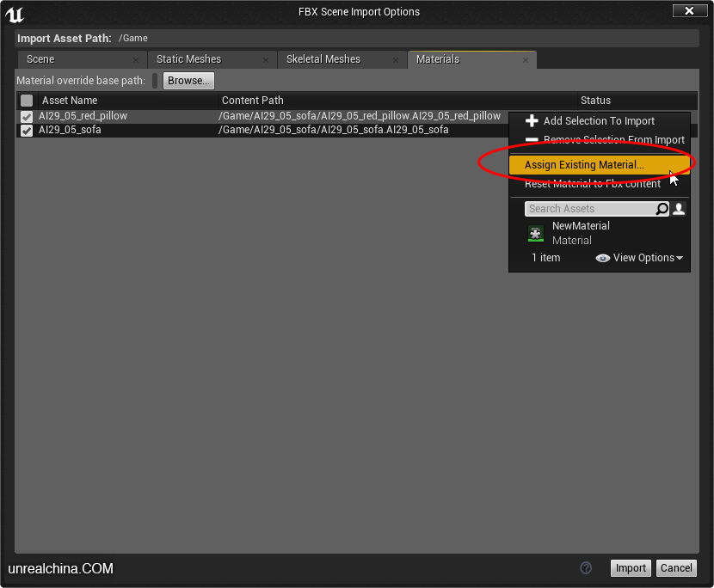Toggle the AI29_05_red_pillow checkbox
Screen dimensions: 714x588
point(27,116)
